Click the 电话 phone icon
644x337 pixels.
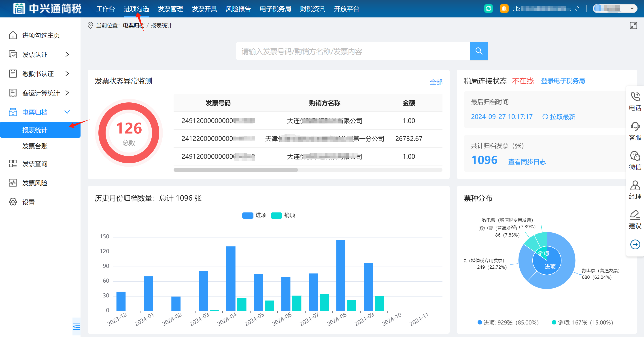[x=635, y=97]
